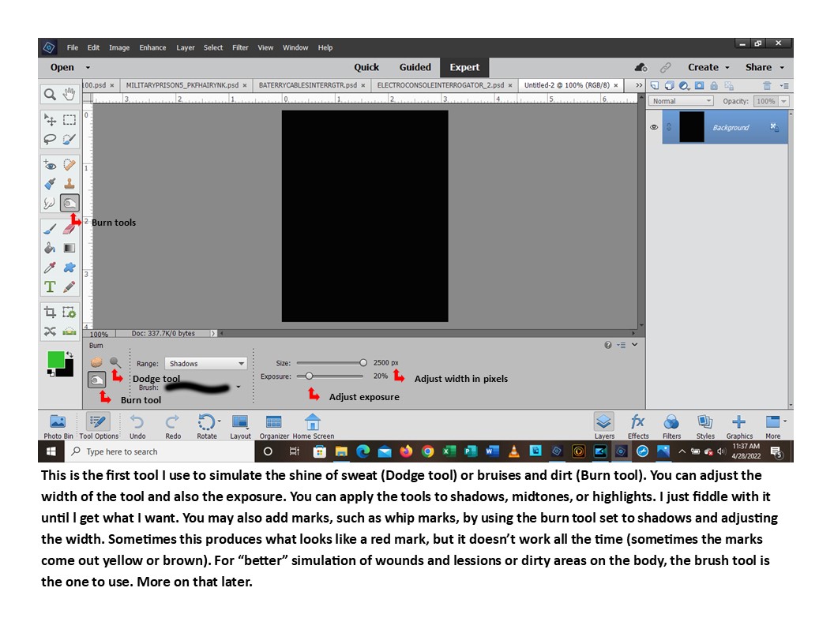Viewport: 834px width, 644px height.
Task: Click the Undo button
Action: click(x=137, y=425)
